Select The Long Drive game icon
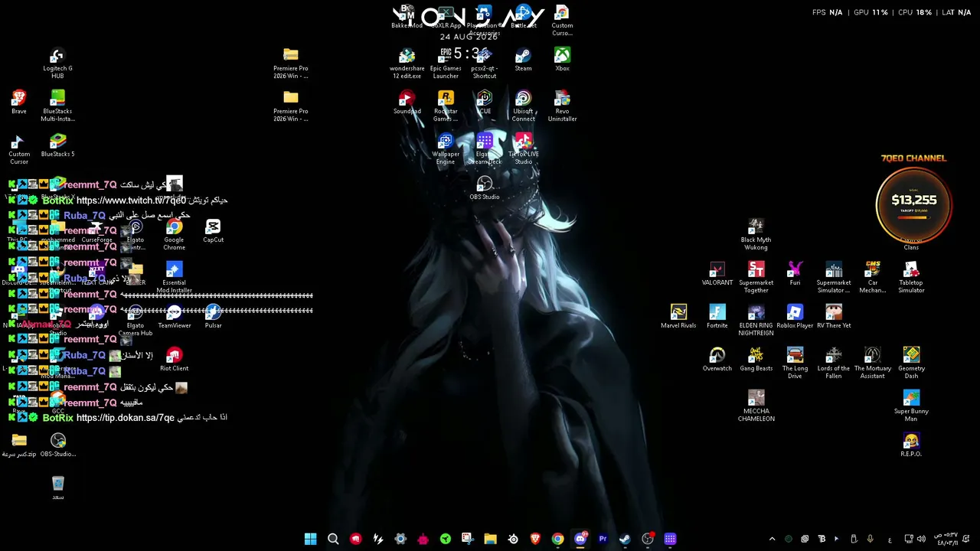 pyautogui.click(x=795, y=364)
